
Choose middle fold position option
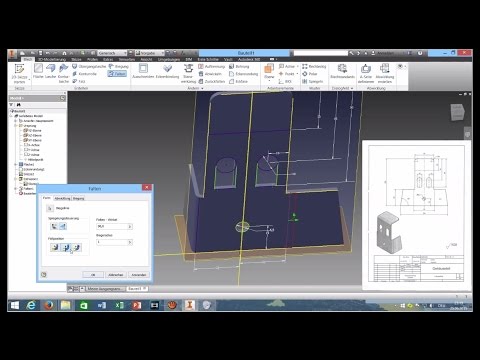[x=66, y=247]
